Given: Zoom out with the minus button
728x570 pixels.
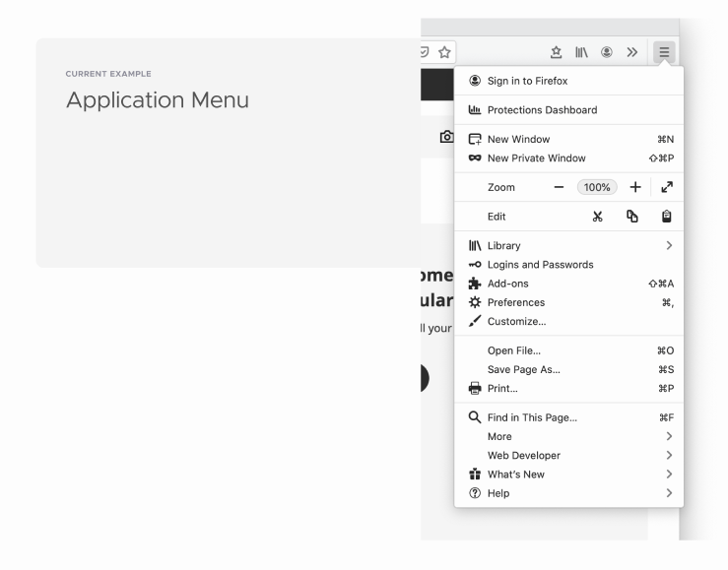Looking at the screenshot, I should [559, 187].
